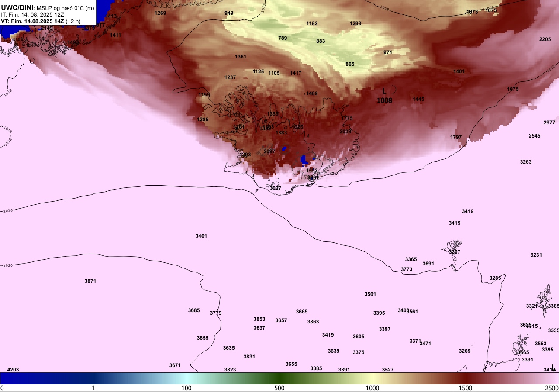Click the height value '3415'
The image size is (559, 392).
click(455, 223)
